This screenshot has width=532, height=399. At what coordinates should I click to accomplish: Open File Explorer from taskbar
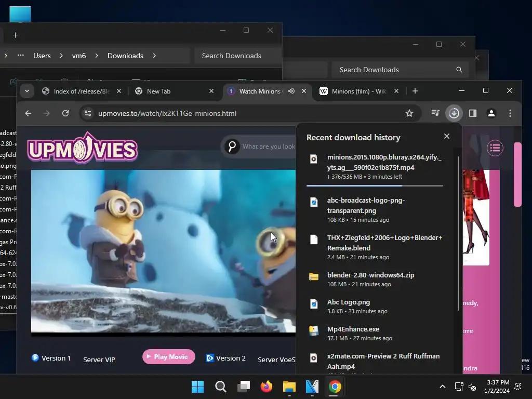click(289, 387)
